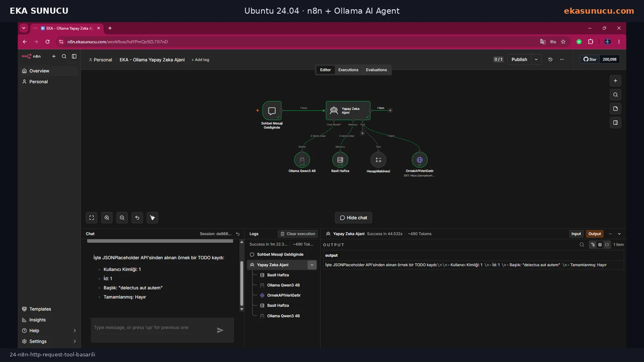Switch output to table view

(x=600, y=245)
